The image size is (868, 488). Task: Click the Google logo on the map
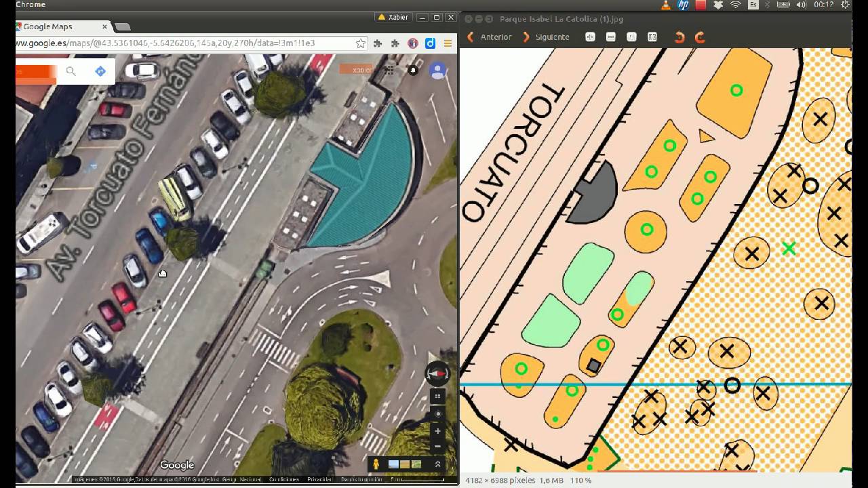coord(177,465)
